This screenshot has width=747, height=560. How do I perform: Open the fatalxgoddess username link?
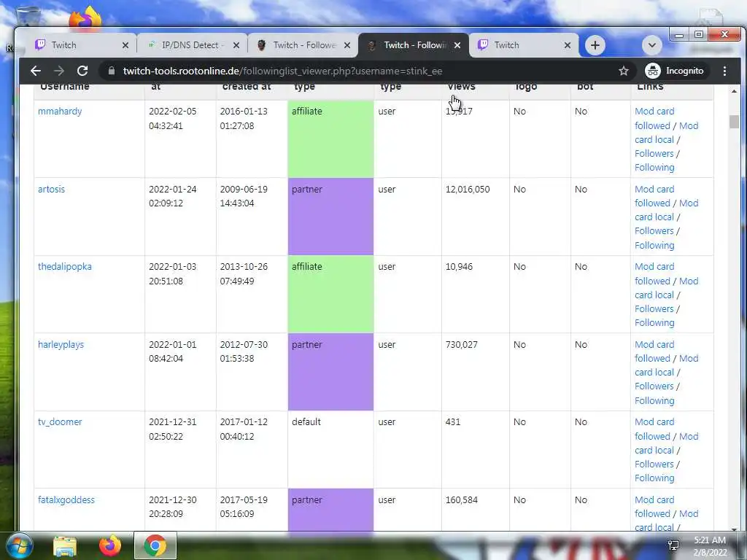pos(66,499)
